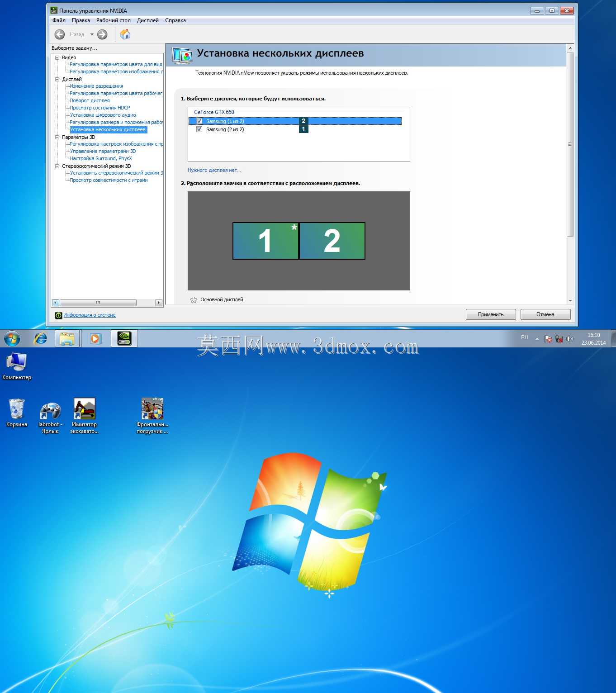The width and height of the screenshot is (616, 693).
Task: Open Регулировка параметров цвета рабочего стола task
Action: point(116,93)
